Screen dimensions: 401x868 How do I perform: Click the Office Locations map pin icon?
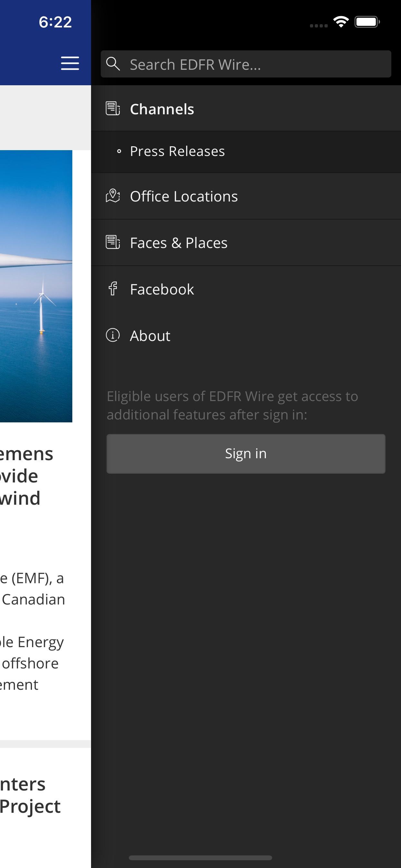point(113,196)
